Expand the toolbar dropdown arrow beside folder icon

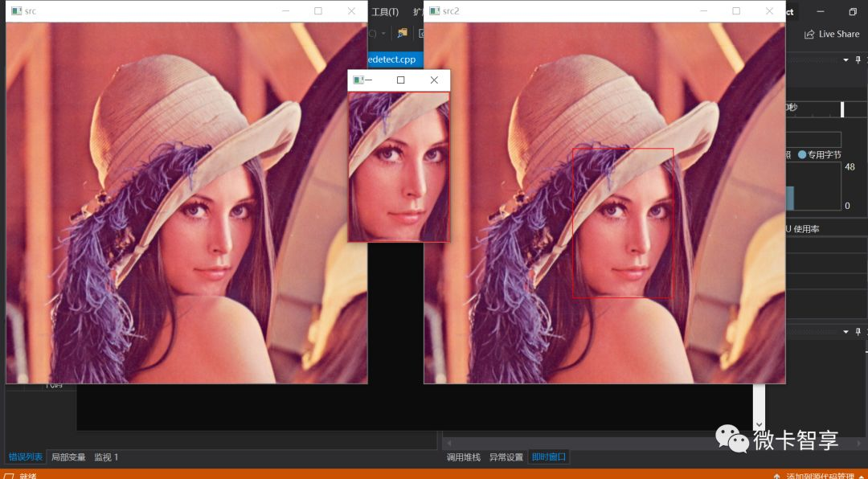point(383,33)
